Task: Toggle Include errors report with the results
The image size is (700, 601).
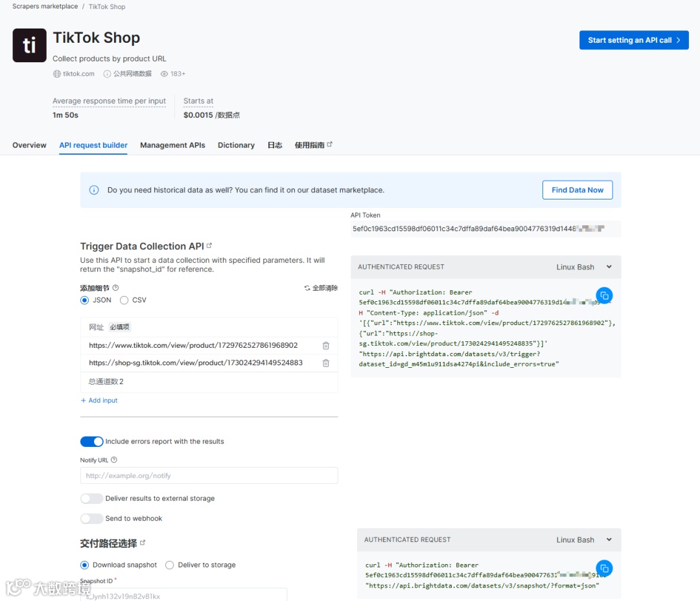Action: [91, 442]
